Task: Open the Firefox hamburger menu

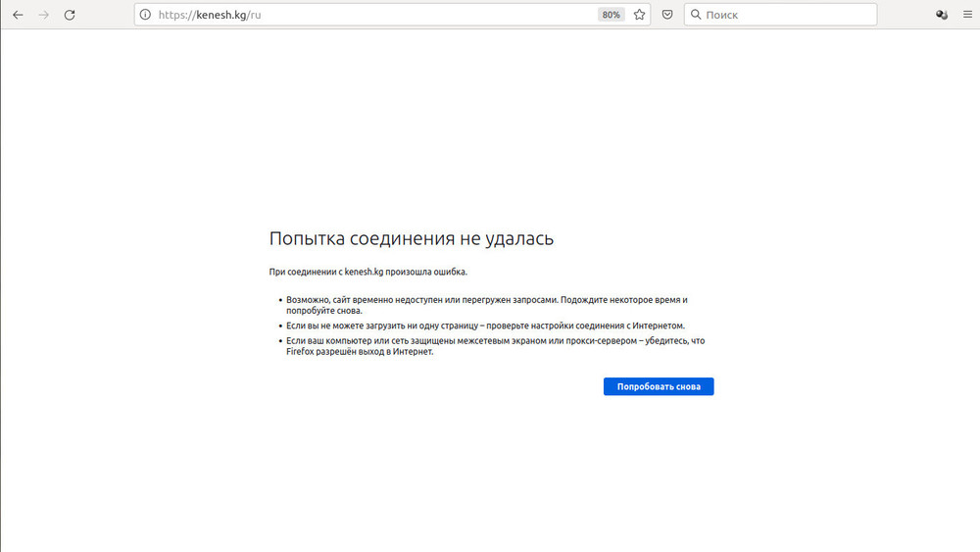Action: tap(967, 15)
